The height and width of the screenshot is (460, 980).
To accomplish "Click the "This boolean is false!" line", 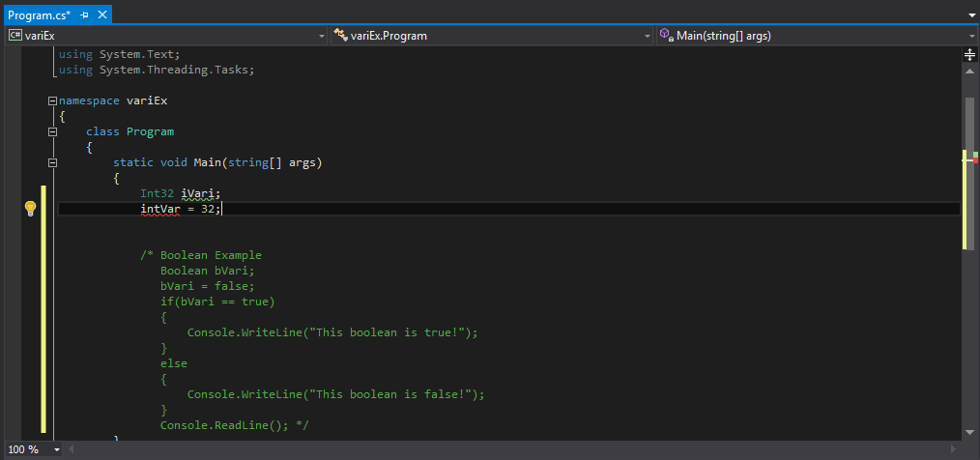I will (x=336, y=394).
